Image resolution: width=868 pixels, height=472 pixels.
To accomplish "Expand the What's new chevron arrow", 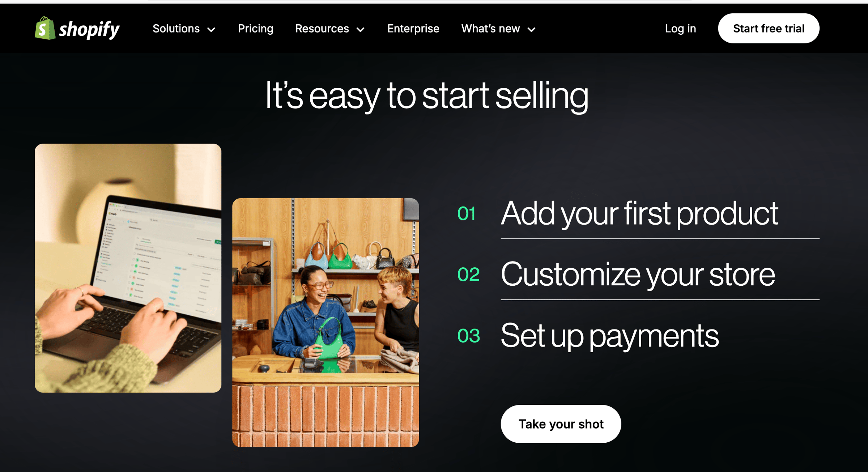I will pos(531,29).
